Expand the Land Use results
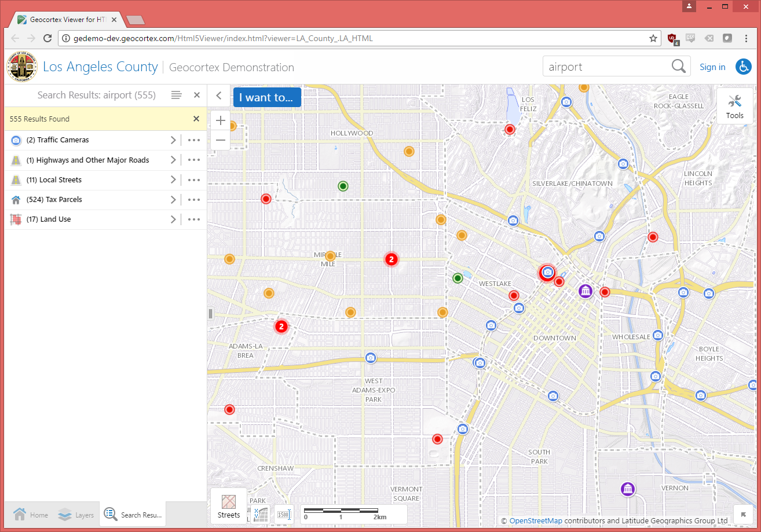761x532 pixels. point(173,219)
